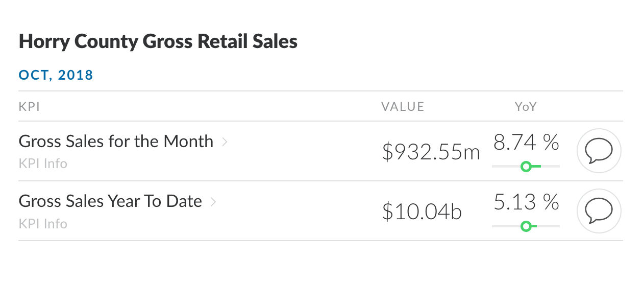Open comment bubble for Gross Sales Year To Date
The width and height of the screenshot is (644, 282).
coord(599,211)
